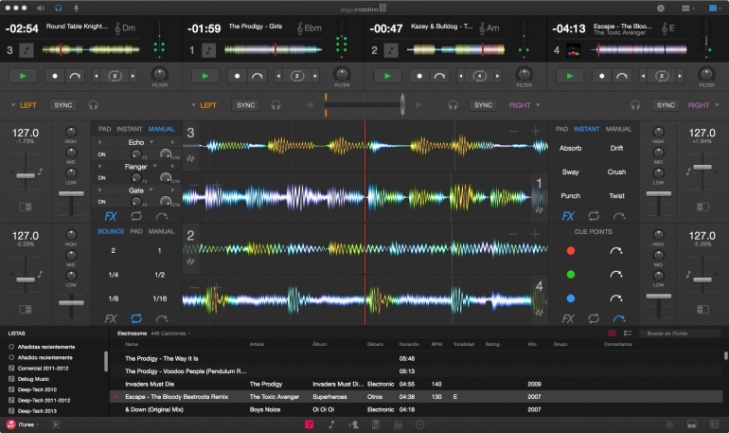Click the filter knob on deck 1

tap(342, 74)
